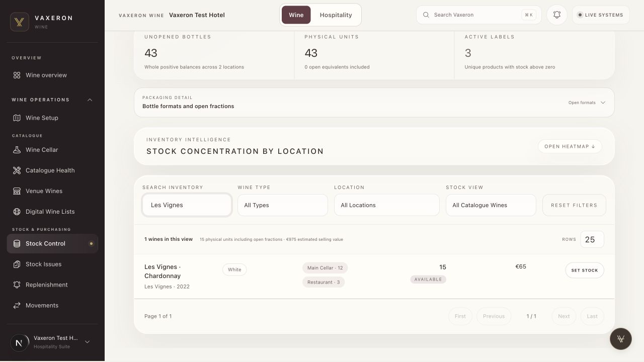Click the Movements arrows icon
Image resolution: width=644 pixels, height=362 pixels.
[17, 305]
